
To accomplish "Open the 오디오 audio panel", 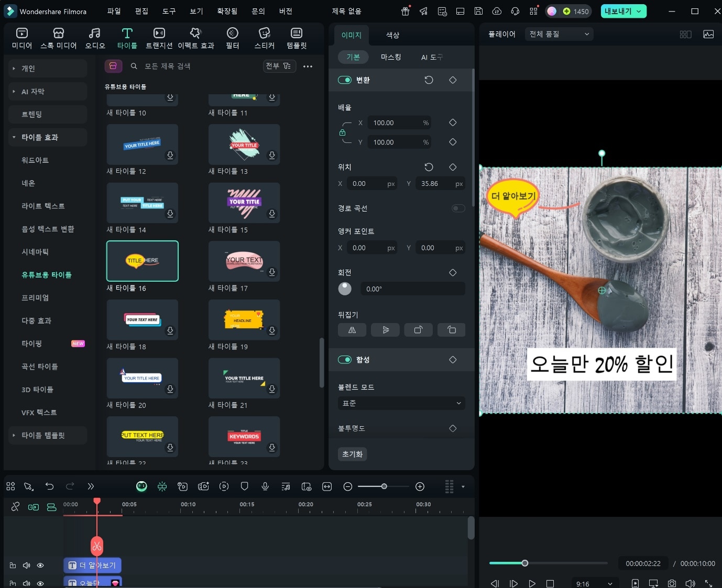I will 95,39.
